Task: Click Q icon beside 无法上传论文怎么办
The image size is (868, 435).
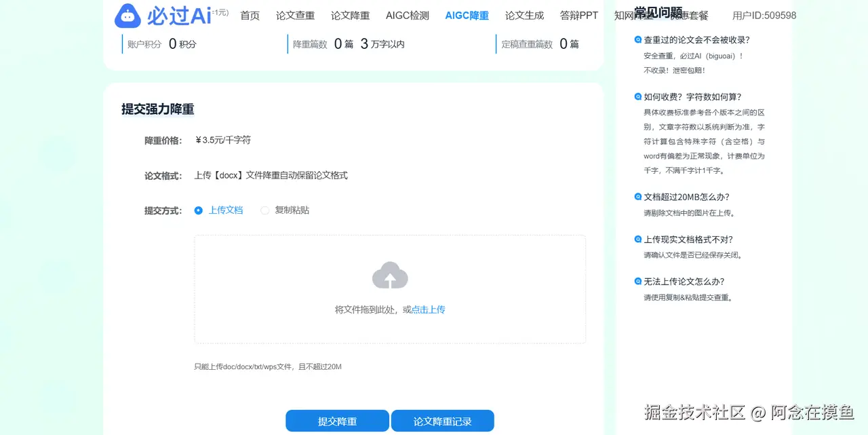Action: click(x=638, y=281)
